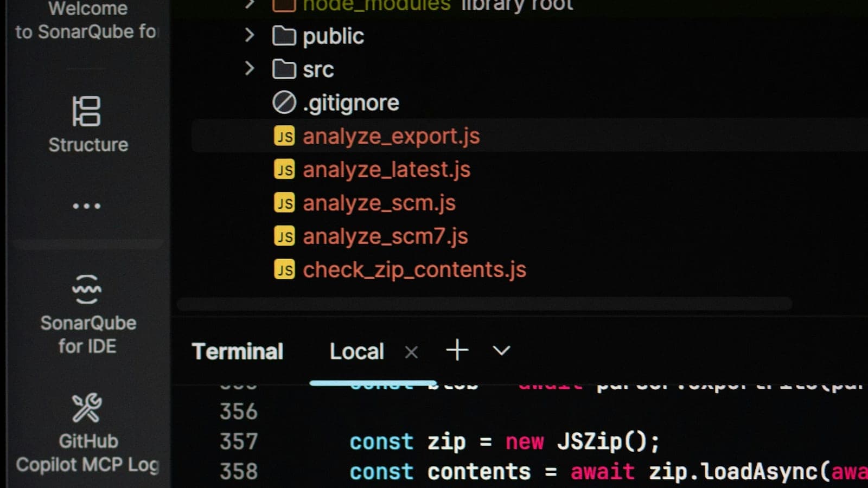Click zip.loadAsync text in line 358
This screenshot has height=488, width=868.
(733, 472)
